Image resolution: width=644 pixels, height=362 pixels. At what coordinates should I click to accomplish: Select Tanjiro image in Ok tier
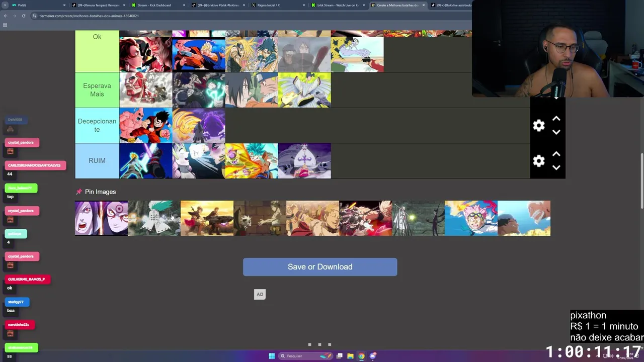(146, 54)
